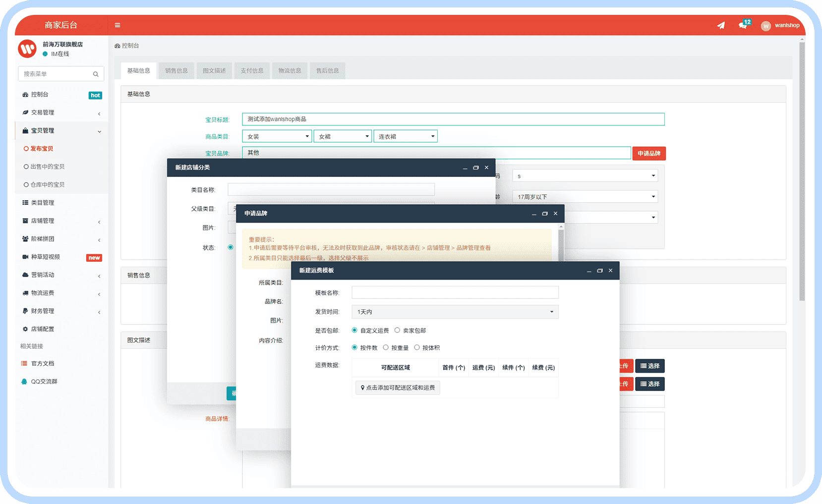This screenshot has width=822, height=504.
Task: Click 点击添加可配送区域和运费 button
Action: 398,388
